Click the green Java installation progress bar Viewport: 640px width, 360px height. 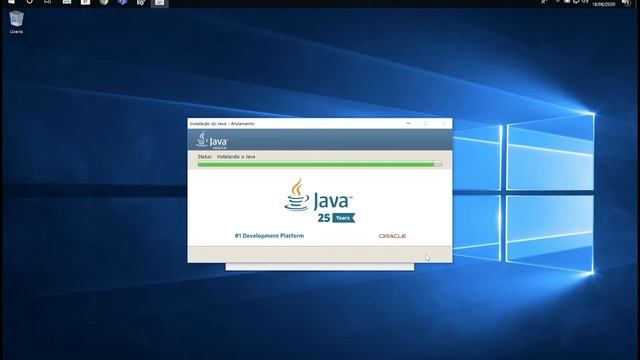(320, 164)
